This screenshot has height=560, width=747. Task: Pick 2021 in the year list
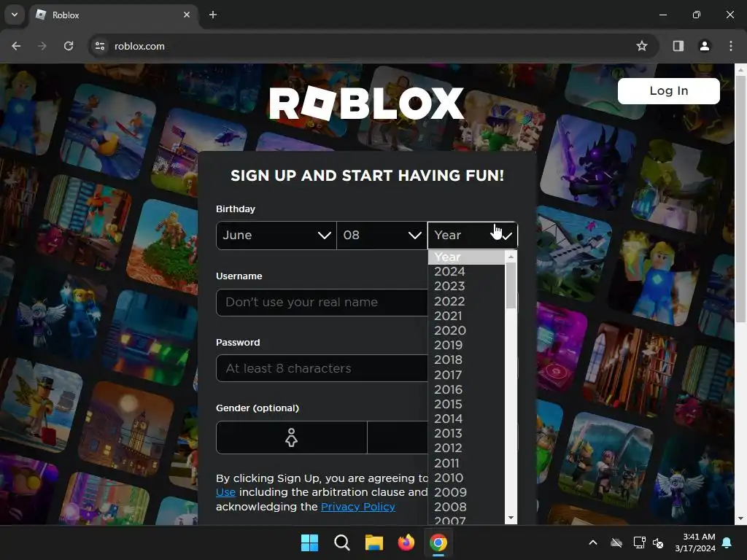466,316
